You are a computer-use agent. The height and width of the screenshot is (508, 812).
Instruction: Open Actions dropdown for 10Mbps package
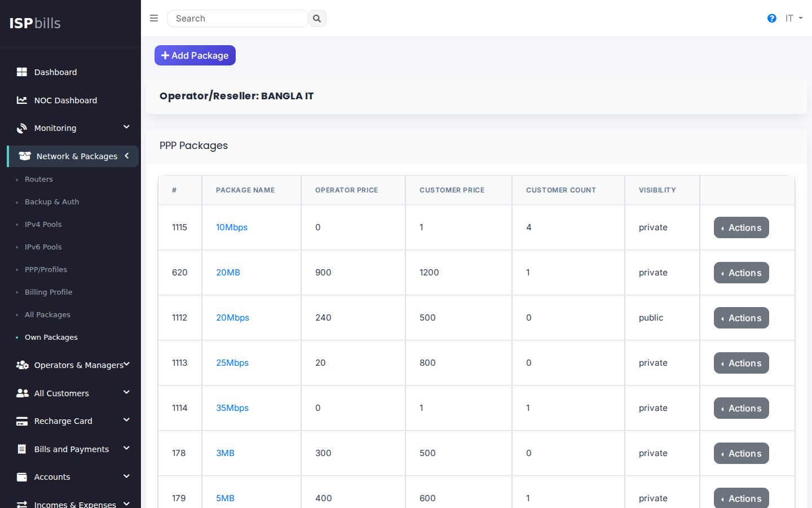click(x=741, y=227)
